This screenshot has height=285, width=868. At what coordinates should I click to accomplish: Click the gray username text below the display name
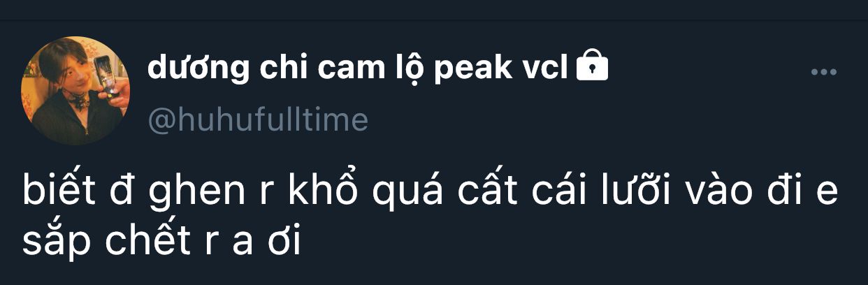pos(258,120)
